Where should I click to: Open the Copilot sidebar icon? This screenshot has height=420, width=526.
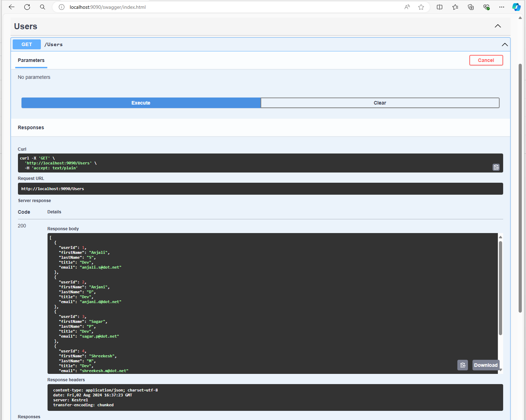(516, 7)
